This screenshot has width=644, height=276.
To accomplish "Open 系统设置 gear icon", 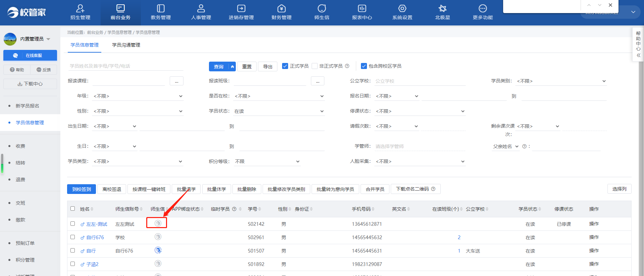I will tap(402, 8).
